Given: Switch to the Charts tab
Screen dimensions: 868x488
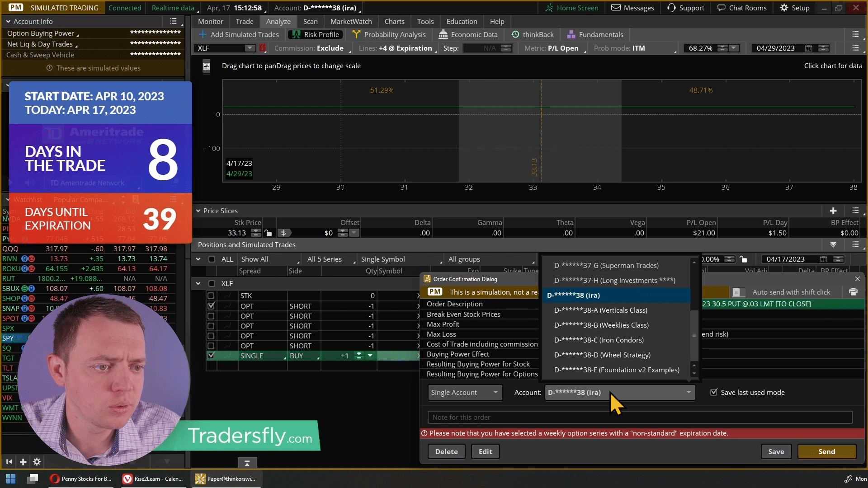Looking at the screenshot, I should [x=394, y=21].
